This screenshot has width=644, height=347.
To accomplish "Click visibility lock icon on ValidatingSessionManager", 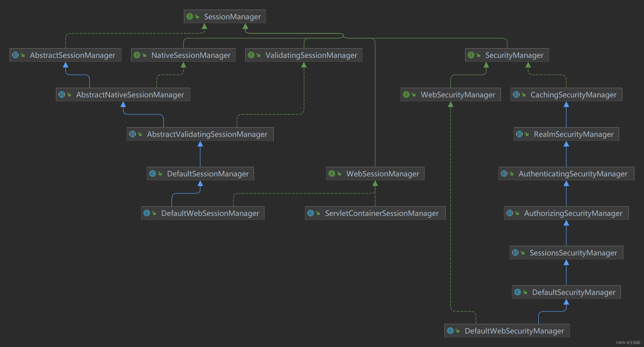I will click(x=259, y=55).
